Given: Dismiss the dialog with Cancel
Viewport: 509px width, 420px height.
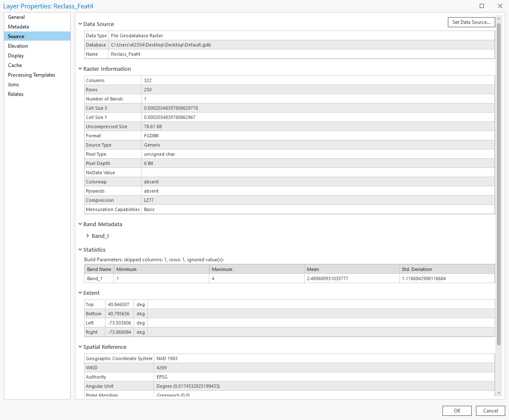Looking at the screenshot, I should pos(490,411).
